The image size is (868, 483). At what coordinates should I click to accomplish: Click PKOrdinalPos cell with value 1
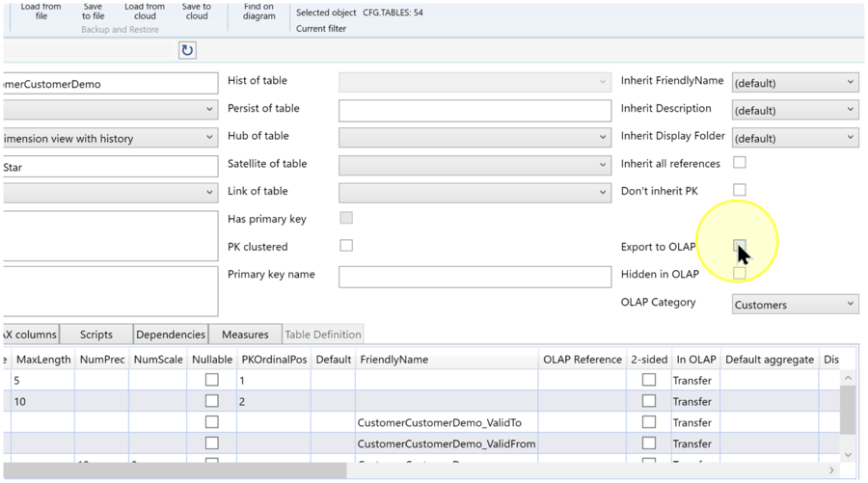pos(274,381)
